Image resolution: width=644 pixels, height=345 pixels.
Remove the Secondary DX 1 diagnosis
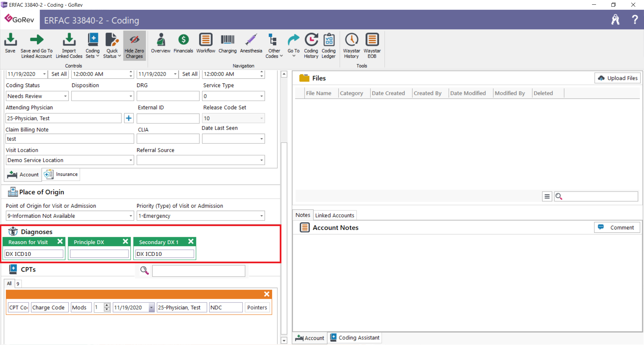click(x=191, y=241)
